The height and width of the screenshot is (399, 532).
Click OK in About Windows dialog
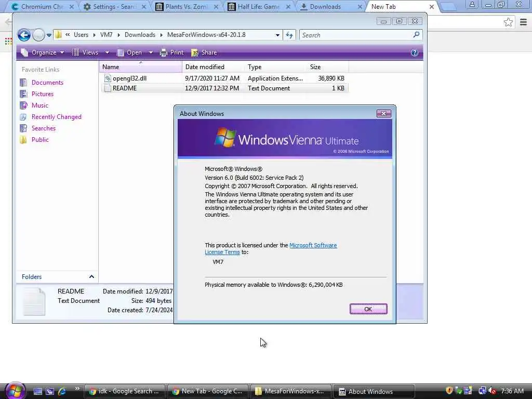[x=368, y=309]
